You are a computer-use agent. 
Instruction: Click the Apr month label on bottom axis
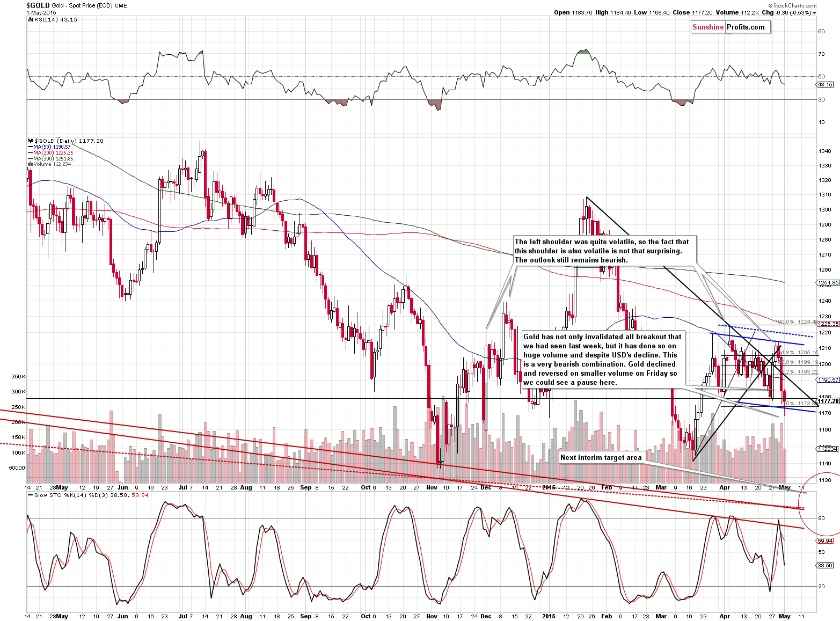tap(724, 616)
